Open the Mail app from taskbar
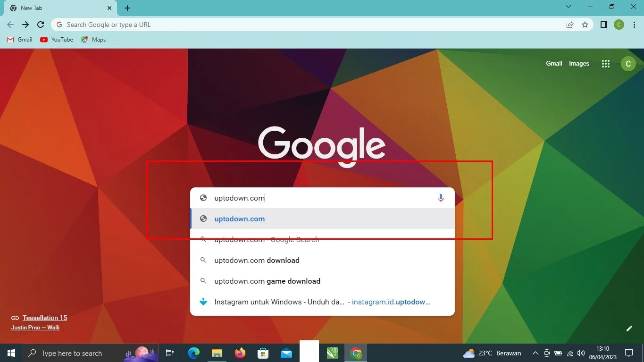Viewport: 644px width, 362px height. [286, 353]
